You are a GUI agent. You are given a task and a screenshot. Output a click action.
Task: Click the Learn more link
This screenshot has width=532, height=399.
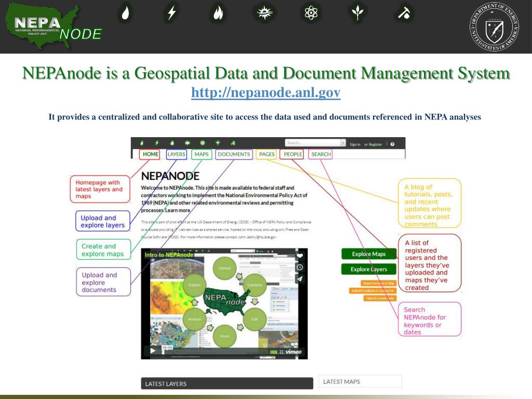178,210
